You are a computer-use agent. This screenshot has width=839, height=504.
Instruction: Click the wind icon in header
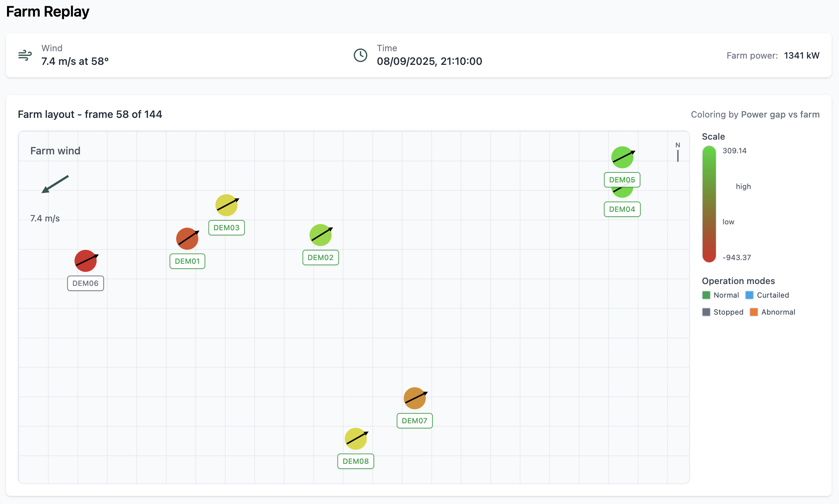coord(25,55)
